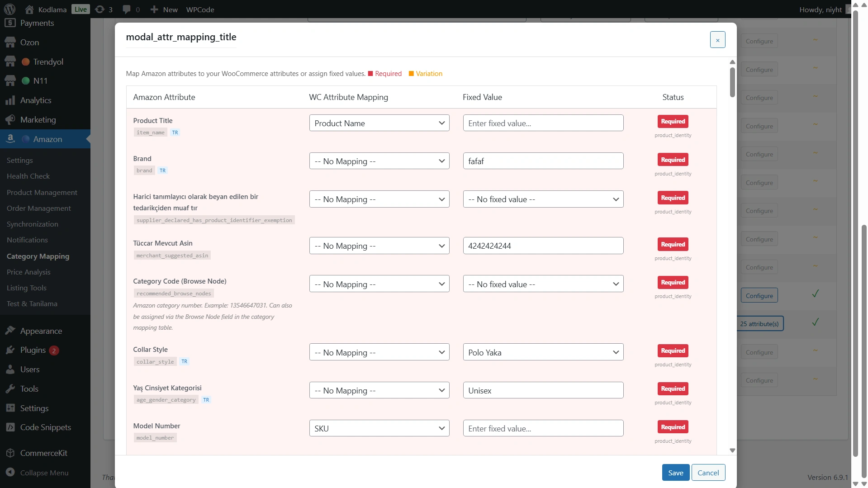Click the WordPress logo icon

(9, 9)
